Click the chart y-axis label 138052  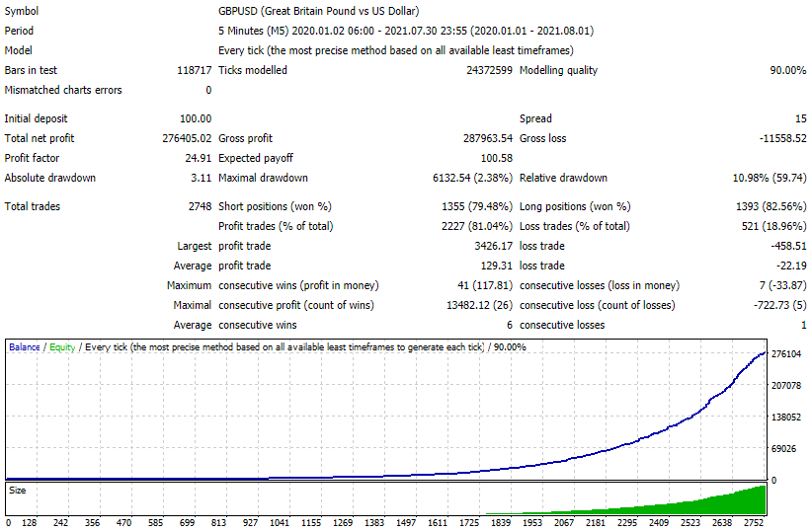(786, 418)
